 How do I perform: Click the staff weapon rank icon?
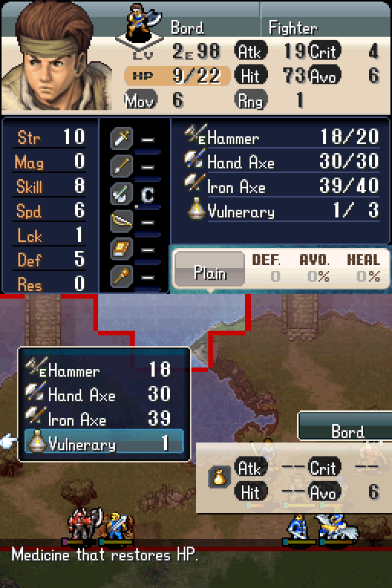pos(122,276)
